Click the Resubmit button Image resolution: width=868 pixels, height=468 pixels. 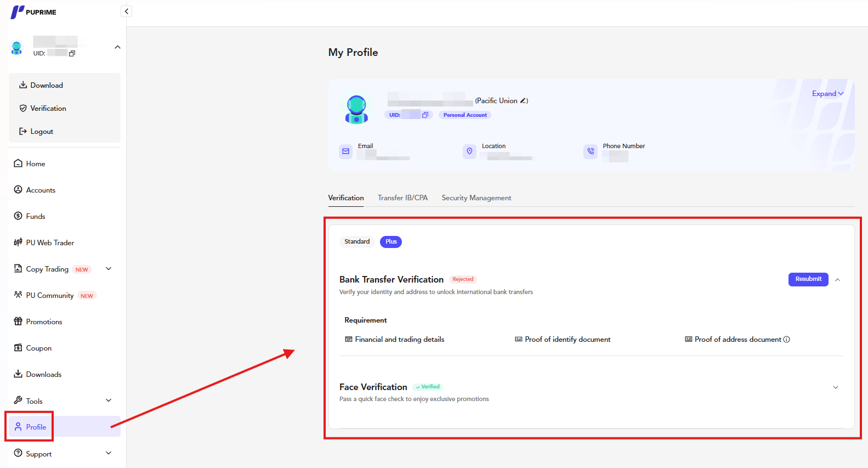click(808, 279)
